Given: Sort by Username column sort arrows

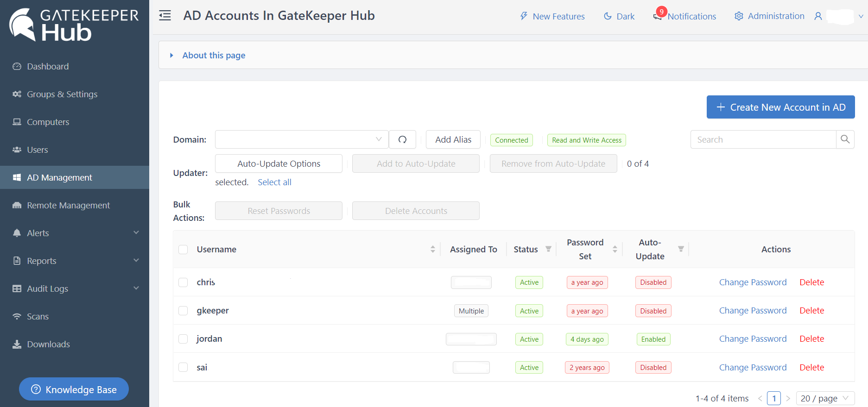Looking at the screenshot, I should tap(432, 249).
